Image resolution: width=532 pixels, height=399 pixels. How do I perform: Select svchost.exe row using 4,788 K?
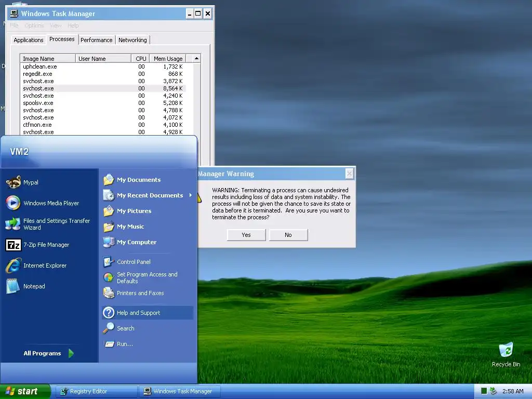click(x=103, y=110)
